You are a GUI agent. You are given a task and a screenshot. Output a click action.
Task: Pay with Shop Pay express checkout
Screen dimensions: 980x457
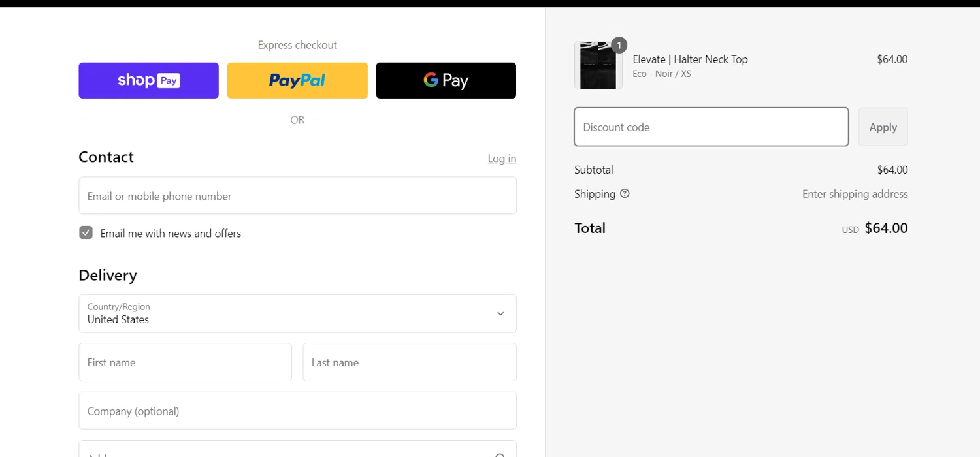pos(148,80)
